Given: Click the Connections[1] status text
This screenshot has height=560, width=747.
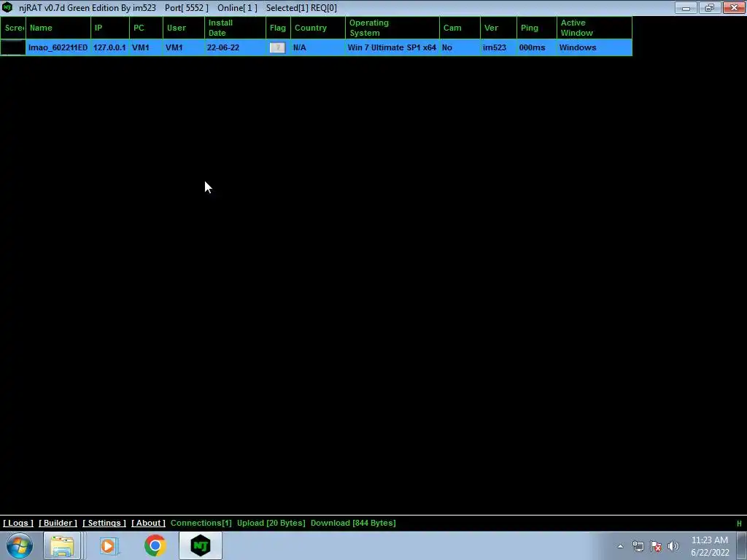Looking at the screenshot, I should coord(201,523).
